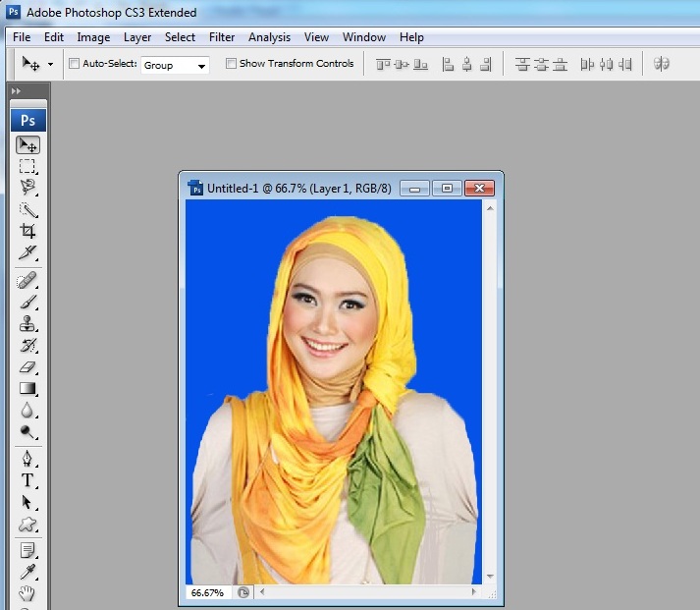Open the Image menu
Image resolution: width=700 pixels, height=610 pixels.
(x=93, y=37)
